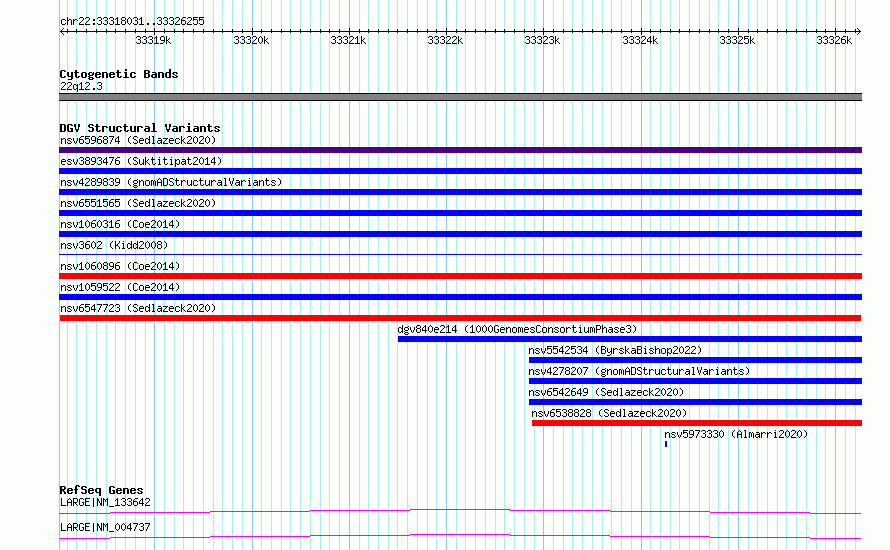
Task: Click the dgv840e214 (1000GenomesConsortiumPhase3) label
Action: tap(517, 329)
